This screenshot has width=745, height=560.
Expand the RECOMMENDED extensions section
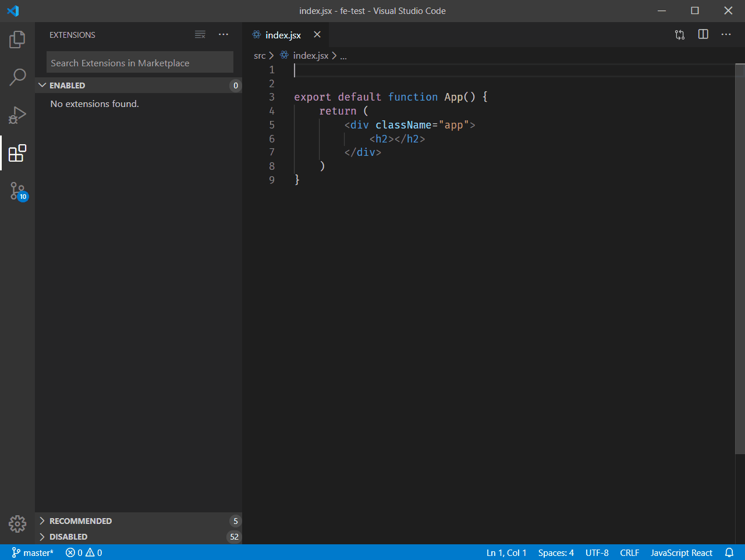pyautogui.click(x=80, y=520)
